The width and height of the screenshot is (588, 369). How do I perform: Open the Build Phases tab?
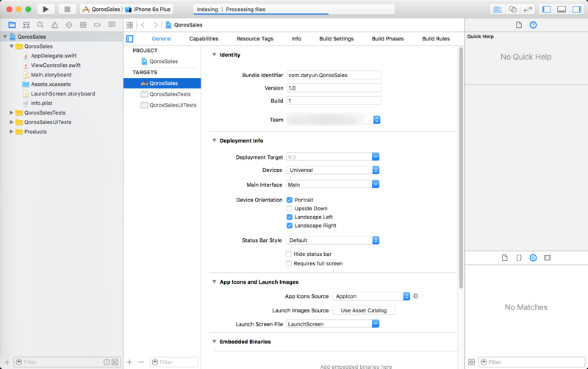(388, 39)
